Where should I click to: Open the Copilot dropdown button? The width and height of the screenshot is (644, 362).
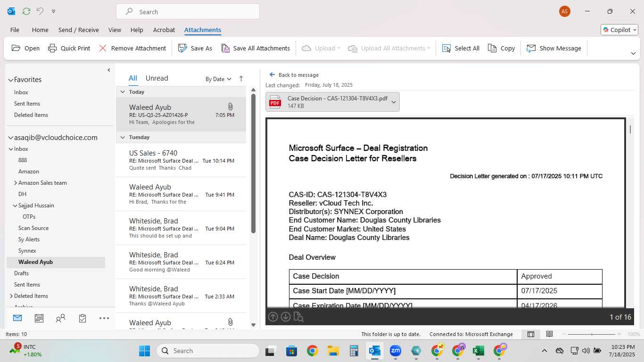[619, 30]
